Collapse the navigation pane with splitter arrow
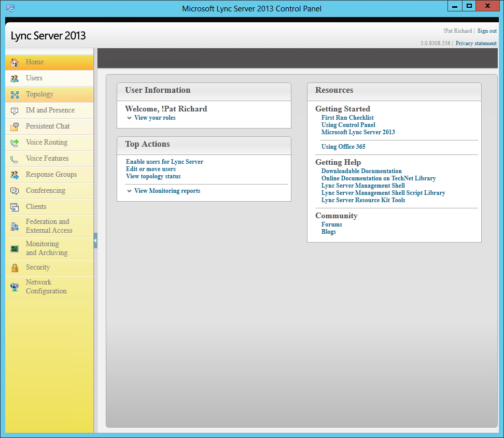This screenshot has height=438, width=504. click(95, 241)
